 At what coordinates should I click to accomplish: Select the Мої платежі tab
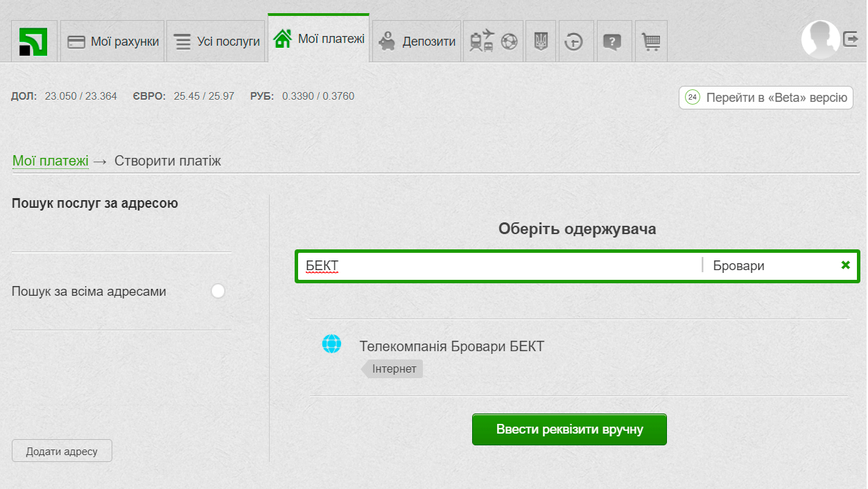319,39
